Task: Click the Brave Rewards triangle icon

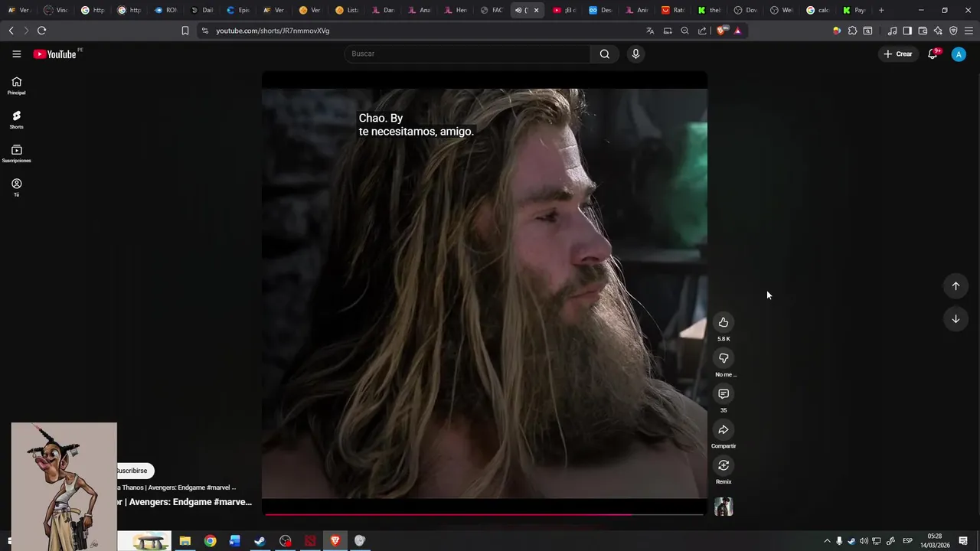Action: (x=737, y=31)
